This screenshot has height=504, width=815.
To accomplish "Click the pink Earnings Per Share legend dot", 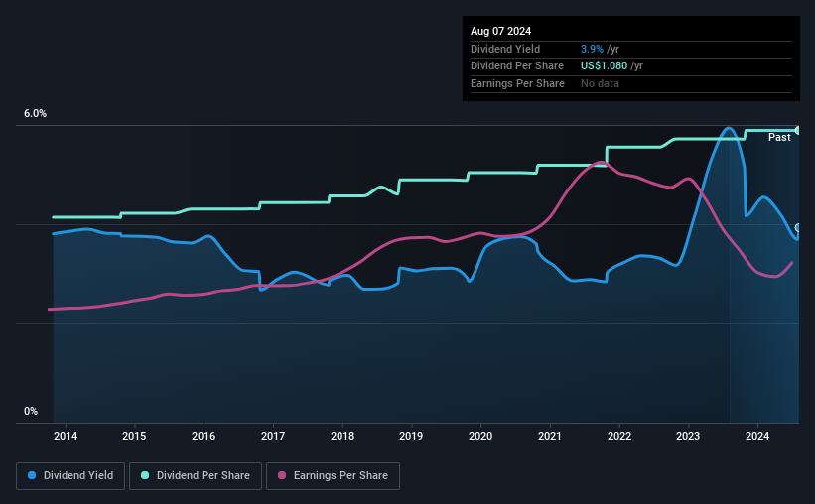I will pos(282,475).
